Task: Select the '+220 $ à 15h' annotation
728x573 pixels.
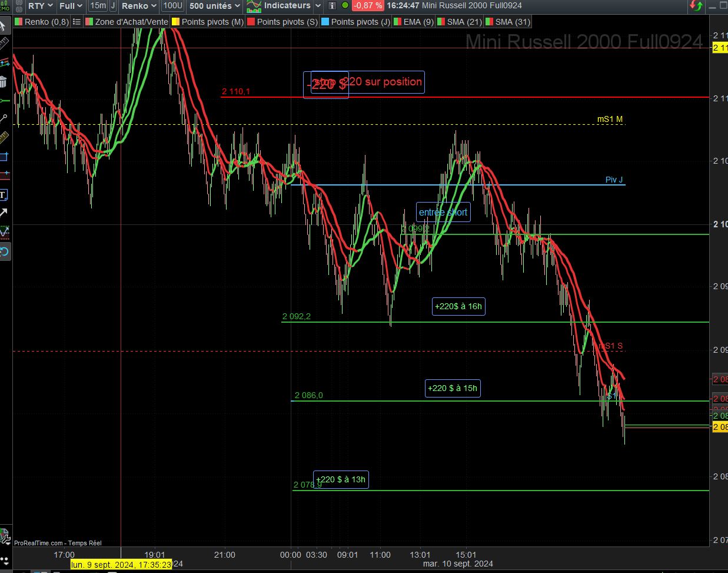Action: coord(453,388)
